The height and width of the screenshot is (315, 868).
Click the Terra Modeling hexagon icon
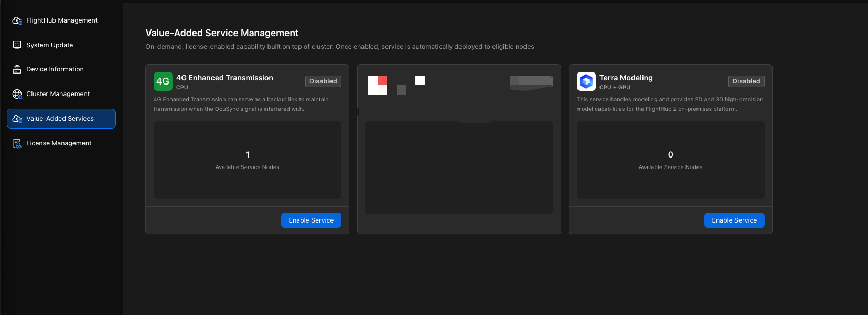coord(586,81)
